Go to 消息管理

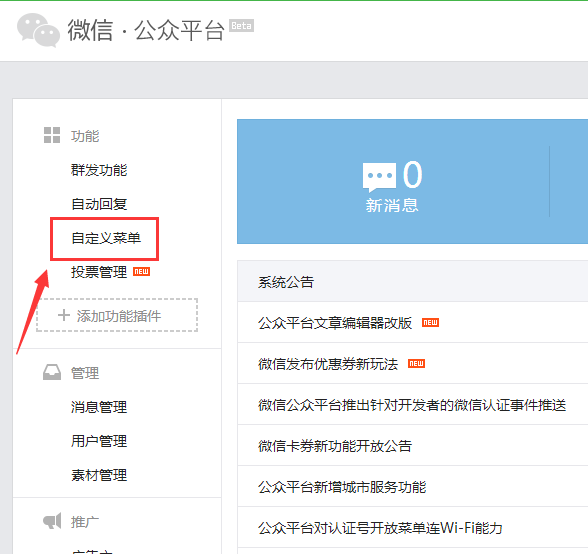[x=99, y=407]
